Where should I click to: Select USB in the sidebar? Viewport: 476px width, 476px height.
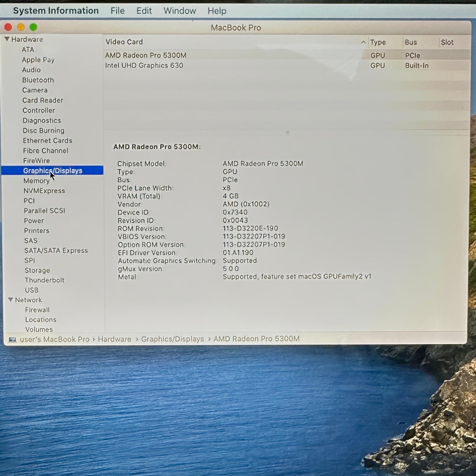click(32, 290)
